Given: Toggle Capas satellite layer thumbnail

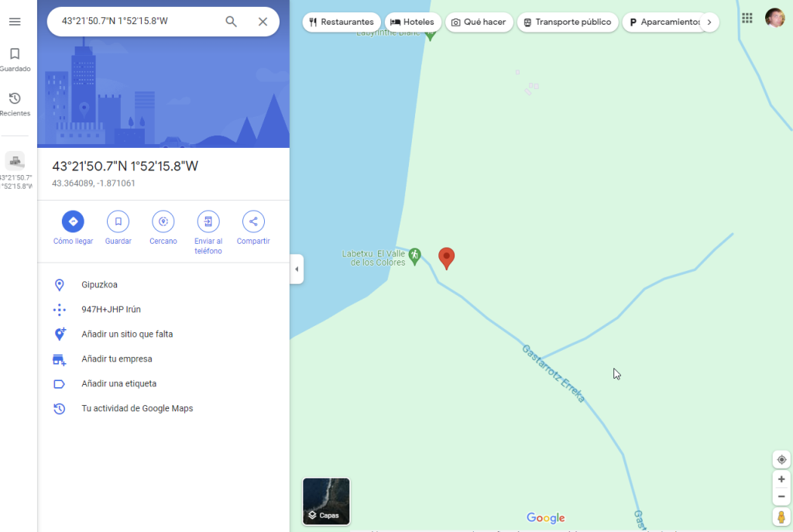Looking at the screenshot, I should (x=326, y=501).
